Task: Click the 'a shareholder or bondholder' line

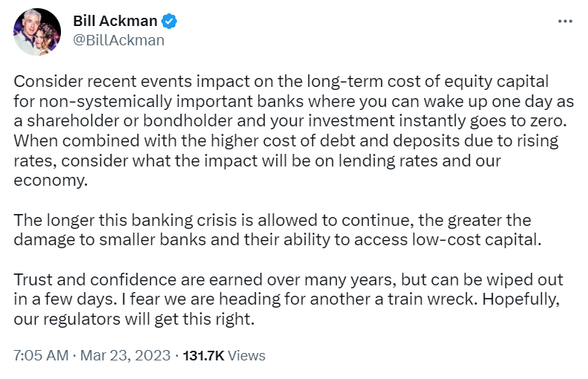Action: [x=290, y=120]
